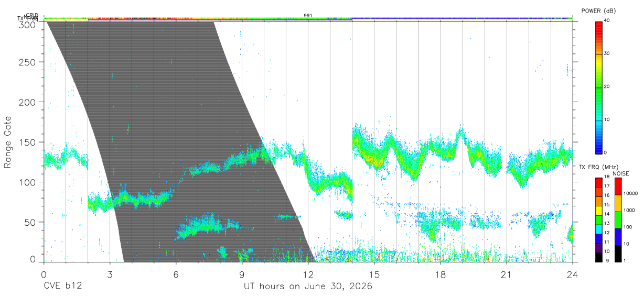Click the NOISE color scale bar

618,219
